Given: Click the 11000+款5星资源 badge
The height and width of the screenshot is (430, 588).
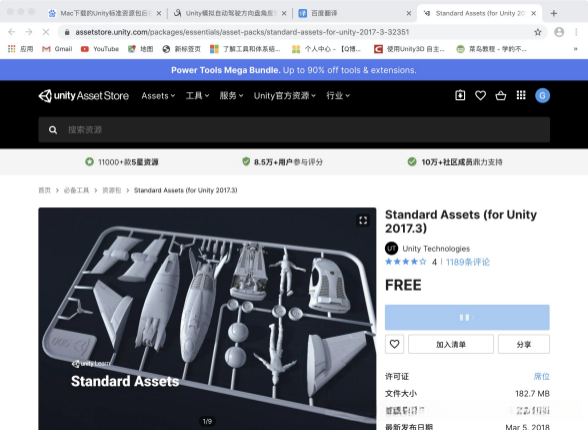Looking at the screenshot, I should pos(122,162).
